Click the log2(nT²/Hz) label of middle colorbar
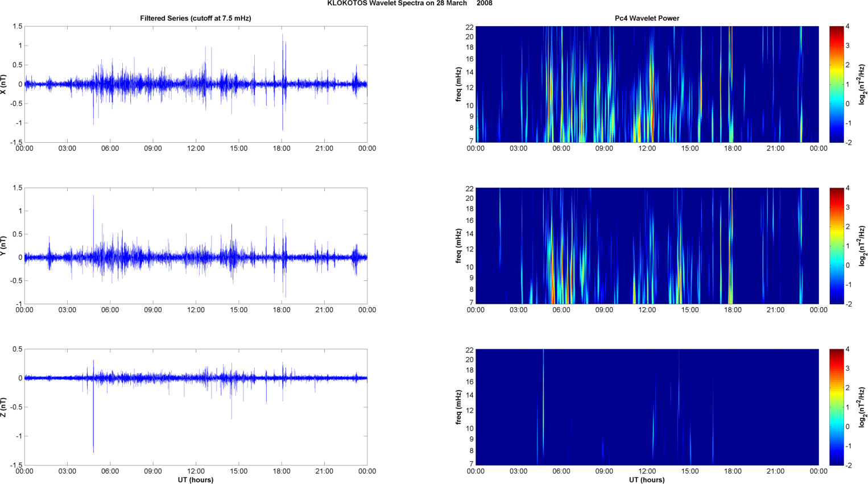The height and width of the screenshot is (484, 868). tap(862, 246)
